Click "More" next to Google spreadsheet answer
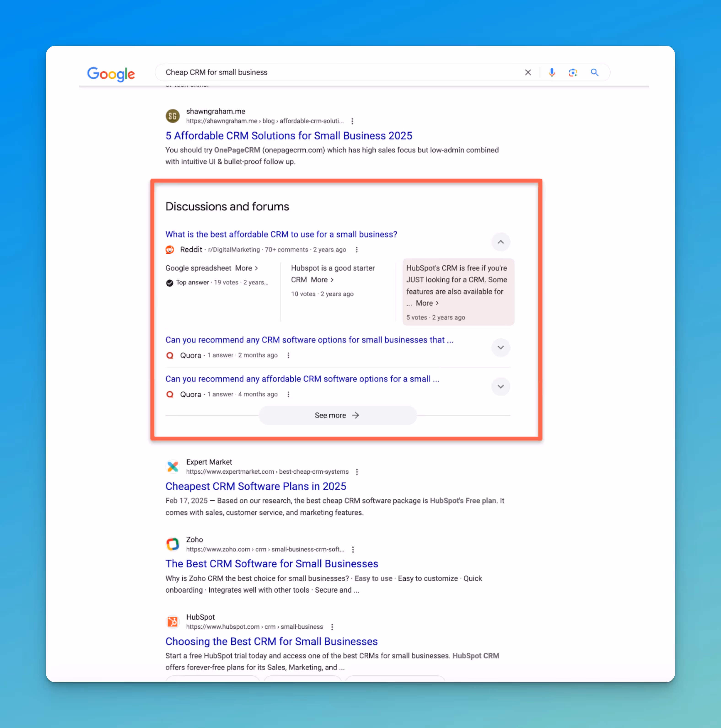 (246, 268)
